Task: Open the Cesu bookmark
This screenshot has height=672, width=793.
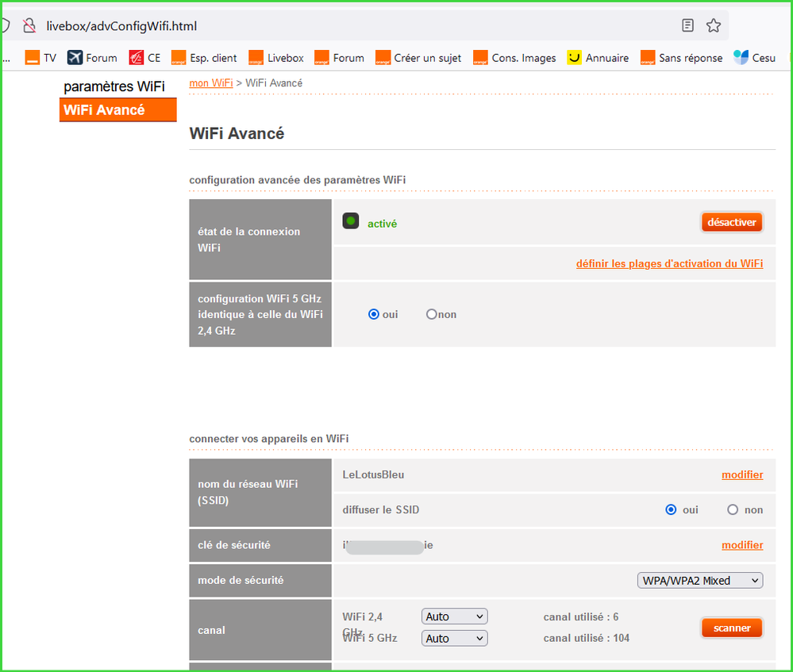Action: click(x=755, y=58)
